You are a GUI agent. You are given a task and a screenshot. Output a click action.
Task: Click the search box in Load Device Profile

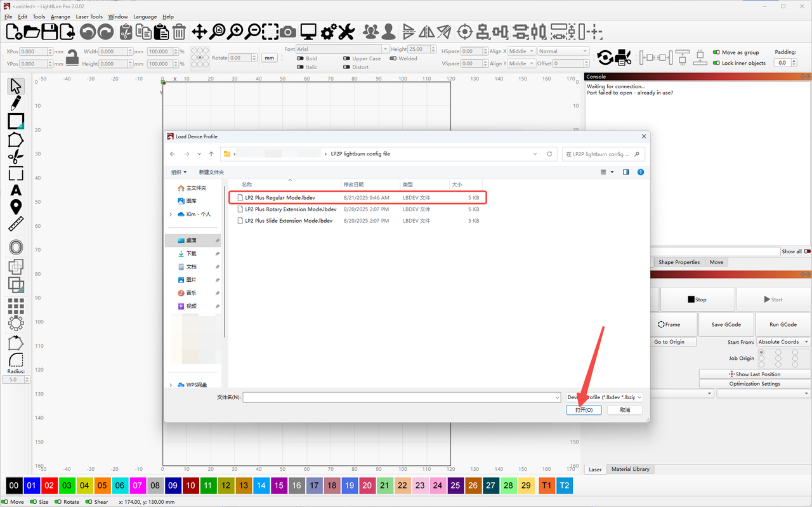pyautogui.click(x=604, y=154)
